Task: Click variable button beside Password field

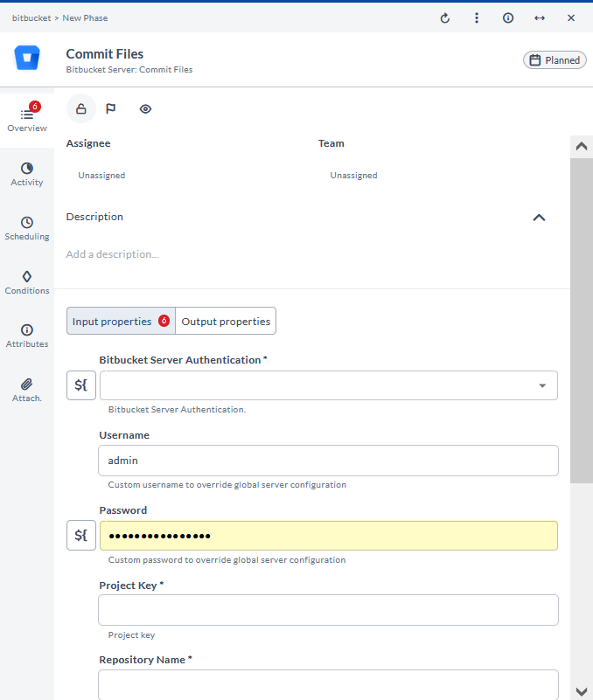Action: tap(81, 536)
